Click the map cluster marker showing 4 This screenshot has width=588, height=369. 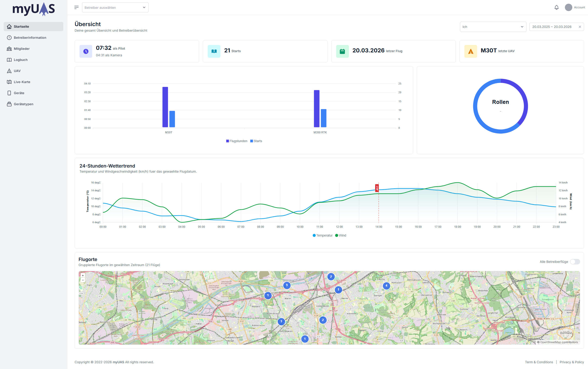point(386,286)
